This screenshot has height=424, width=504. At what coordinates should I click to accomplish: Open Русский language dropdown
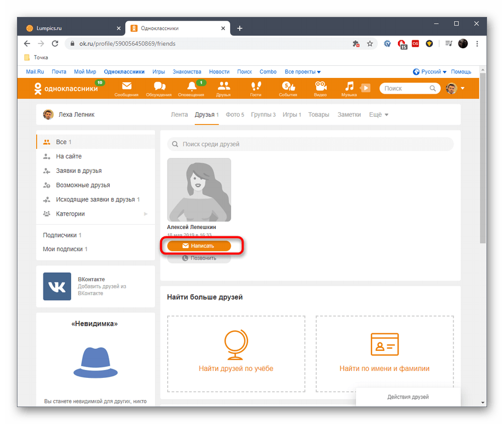pyautogui.click(x=430, y=72)
